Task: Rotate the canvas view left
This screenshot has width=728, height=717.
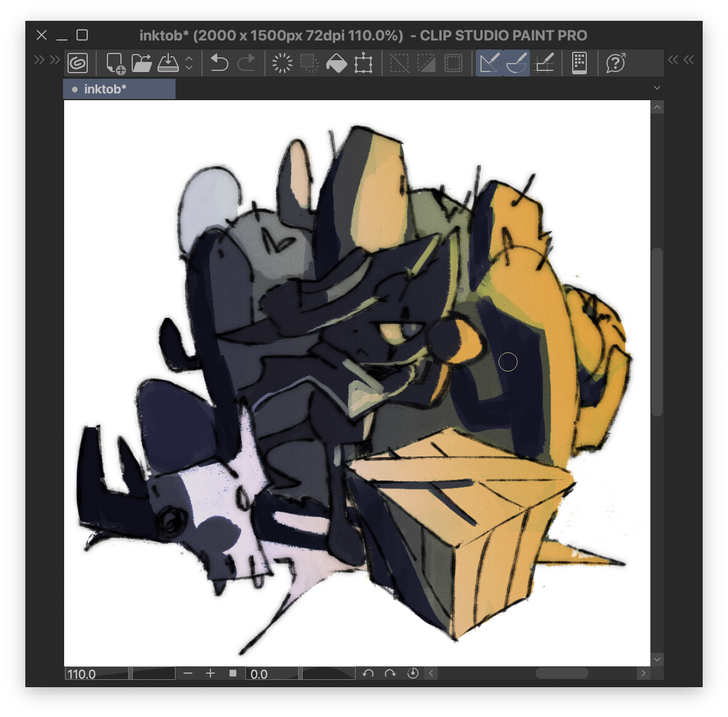Action: tap(368, 673)
